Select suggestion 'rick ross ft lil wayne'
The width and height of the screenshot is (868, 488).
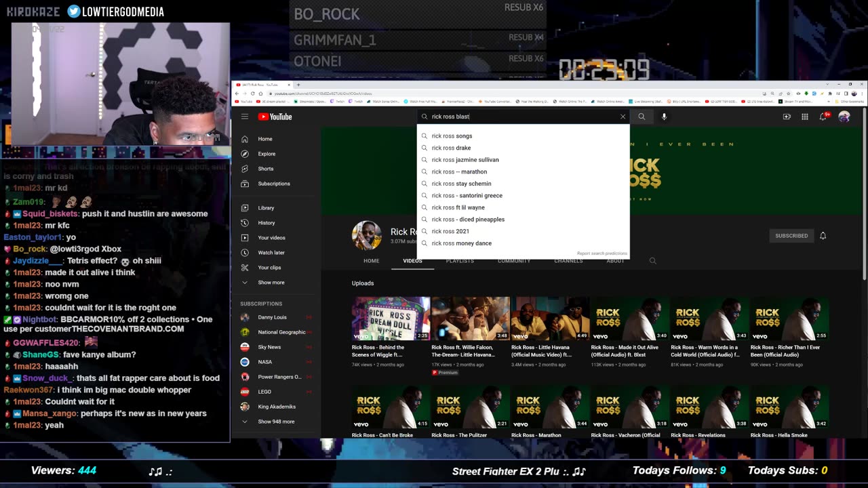pyautogui.click(x=523, y=207)
